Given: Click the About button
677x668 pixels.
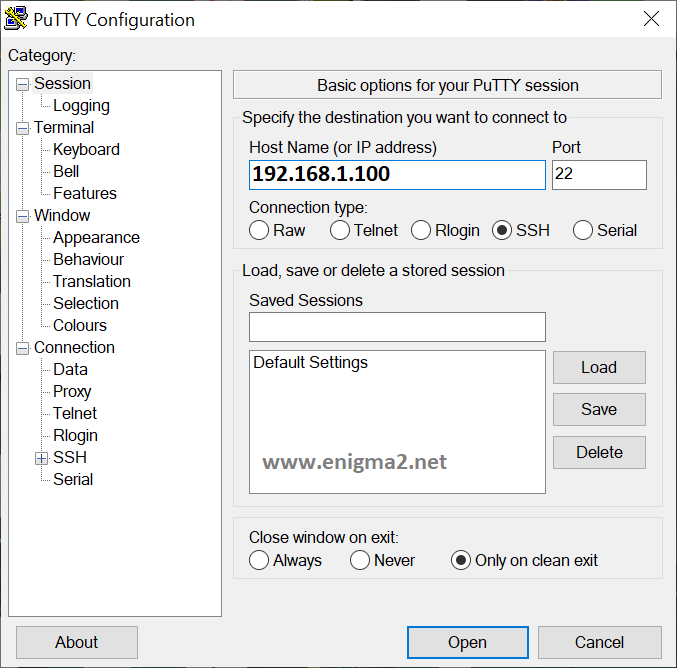Looking at the screenshot, I should pos(77,642).
